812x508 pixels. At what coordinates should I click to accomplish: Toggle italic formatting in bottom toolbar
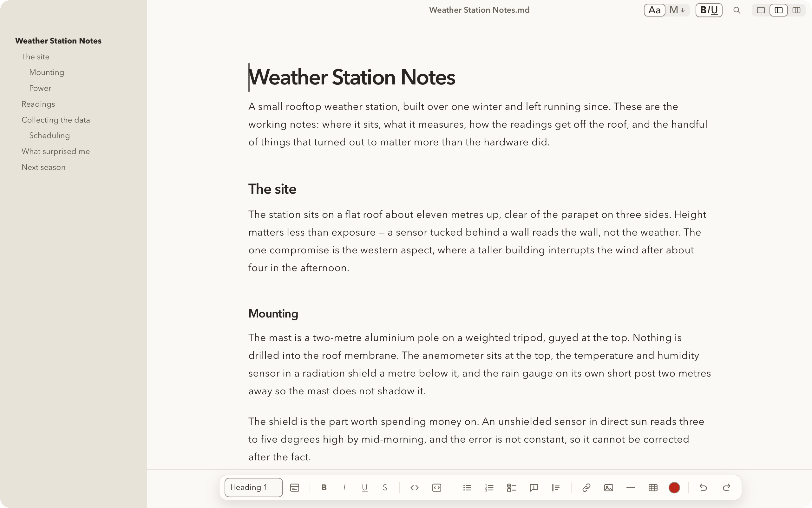click(x=344, y=487)
